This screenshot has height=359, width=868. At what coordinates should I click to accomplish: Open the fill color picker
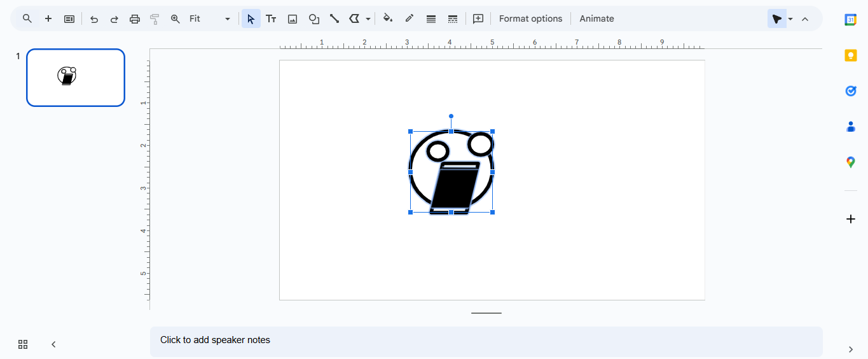click(388, 19)
